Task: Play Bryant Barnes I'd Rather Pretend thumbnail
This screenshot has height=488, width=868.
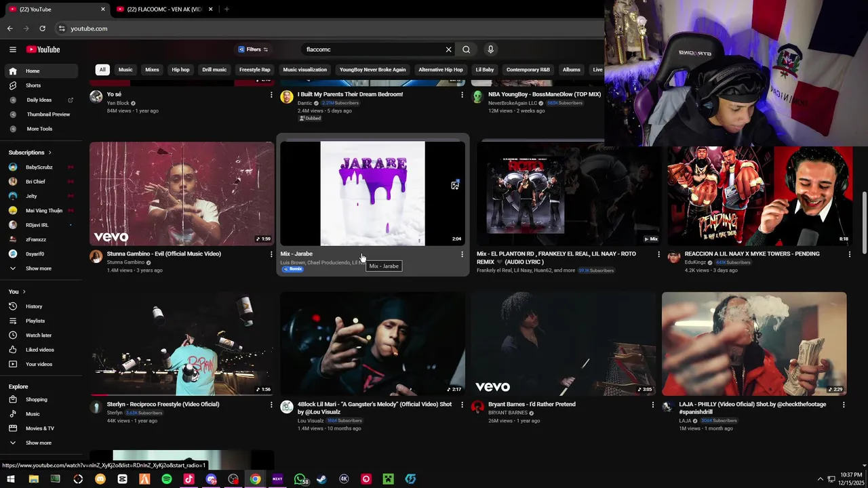Action: pyautogui.click(x=564, y=344)
